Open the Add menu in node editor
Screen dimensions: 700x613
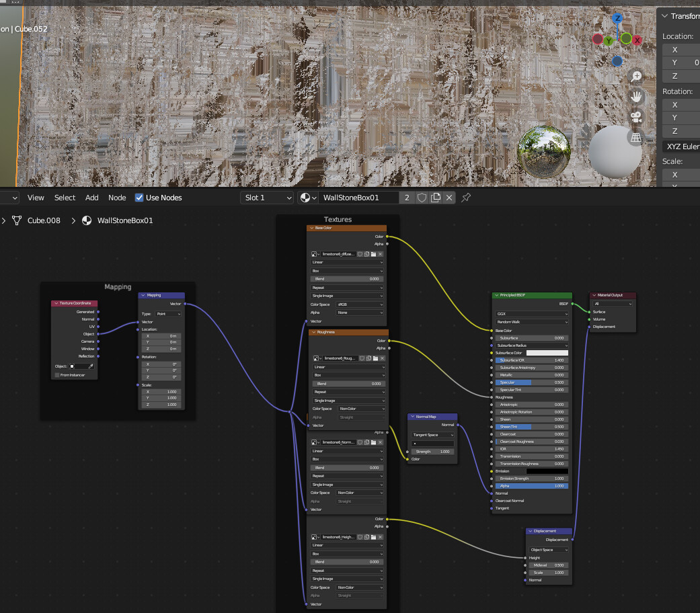(x=92, y=198)
